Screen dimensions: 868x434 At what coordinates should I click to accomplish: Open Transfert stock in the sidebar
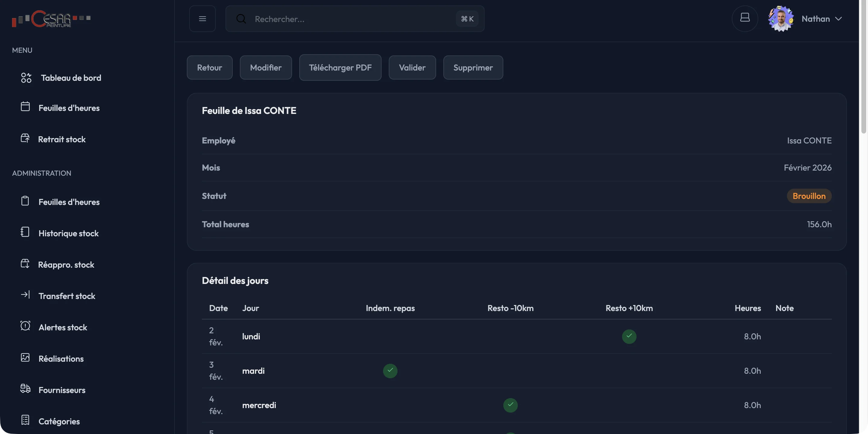point(67,296)
